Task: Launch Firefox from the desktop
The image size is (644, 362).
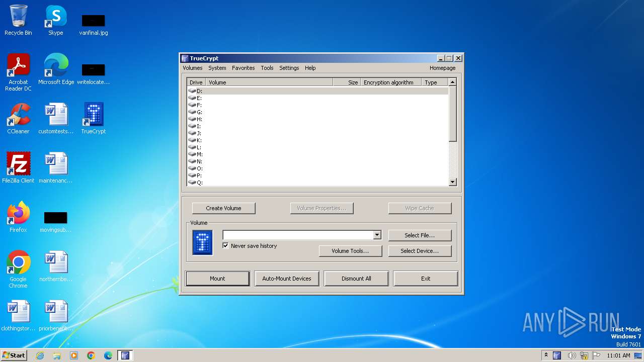Action: pos(18,217)
